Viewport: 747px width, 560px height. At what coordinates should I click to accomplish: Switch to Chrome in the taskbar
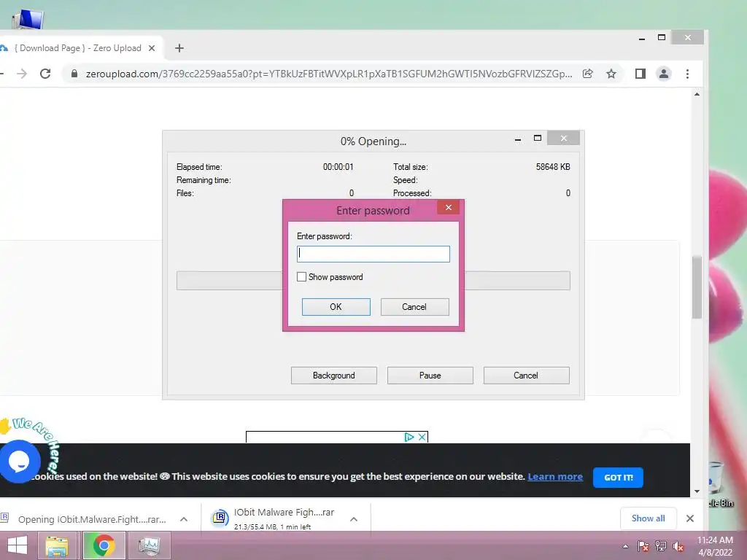pyautogui.click(x=104, y=545)
